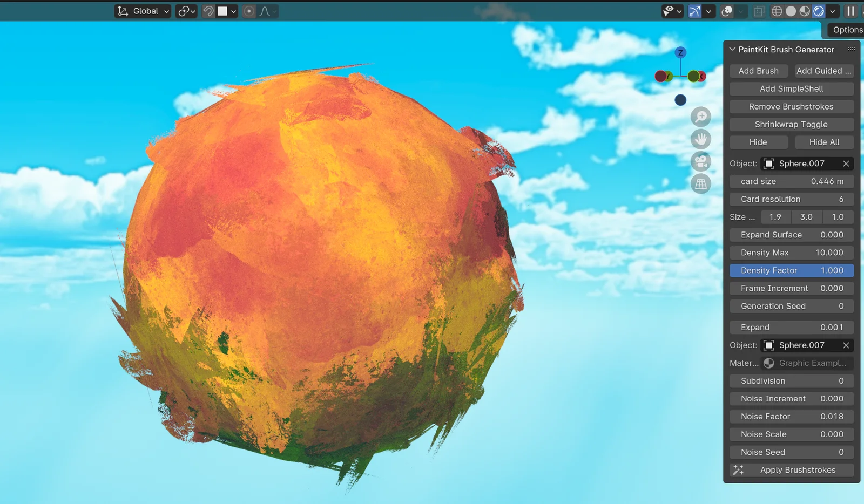Open the proportional editing falloff dropdown
Image resolution: width=864 pixels, height=504 pixels.
(x=265, y=11)
